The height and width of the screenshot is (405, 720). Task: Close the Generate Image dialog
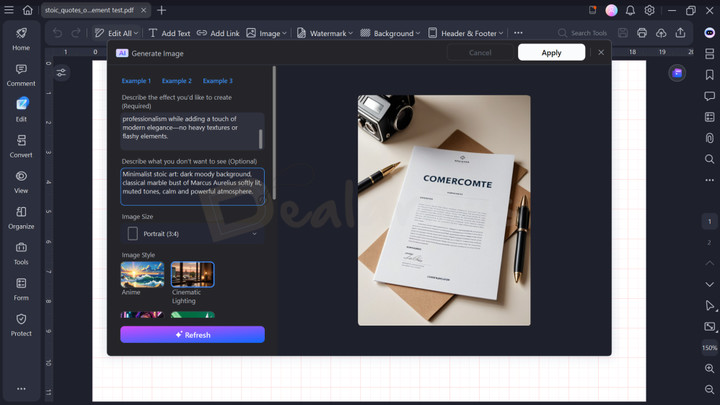601,52
